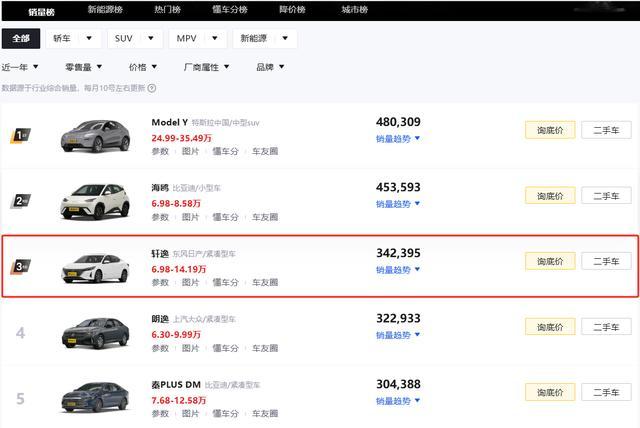Open the Model Y car thumbnail
The width and height of the screenshot is (640, 428).
[95, 136]
